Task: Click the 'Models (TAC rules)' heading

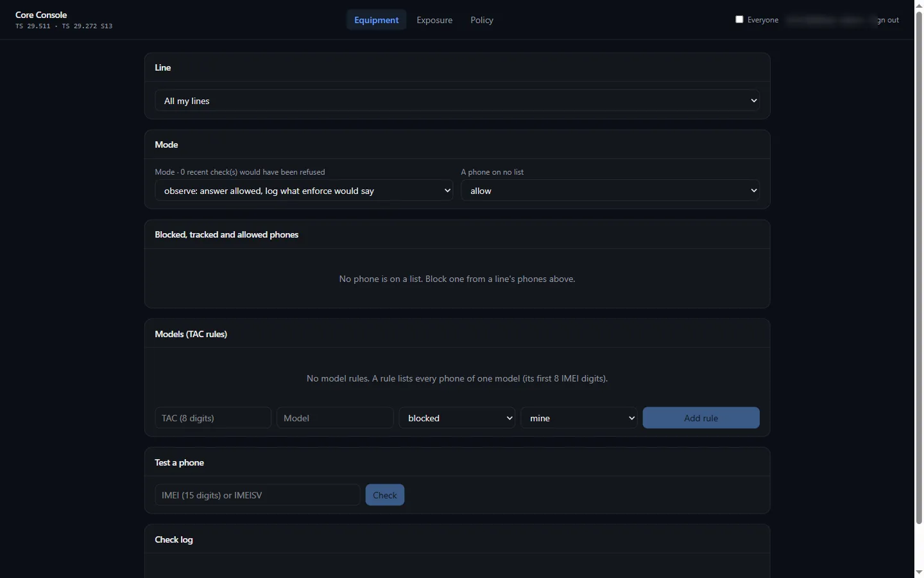Action: tap(191, 334)
